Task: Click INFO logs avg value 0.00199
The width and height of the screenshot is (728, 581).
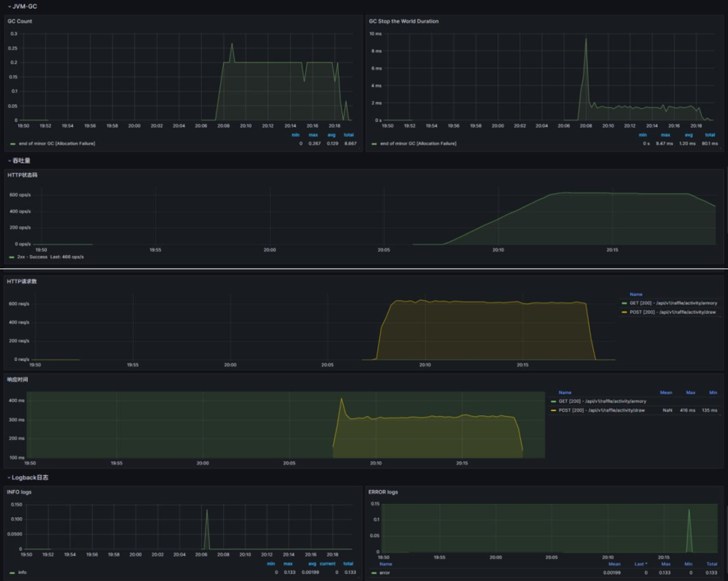Action: pyautogui.click(x=310, y=572)
